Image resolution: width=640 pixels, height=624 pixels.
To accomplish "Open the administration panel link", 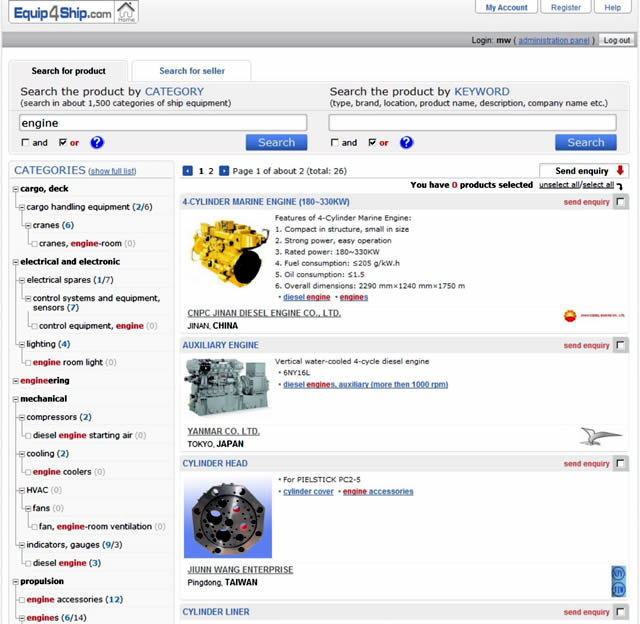I will (x=555, y=41).
